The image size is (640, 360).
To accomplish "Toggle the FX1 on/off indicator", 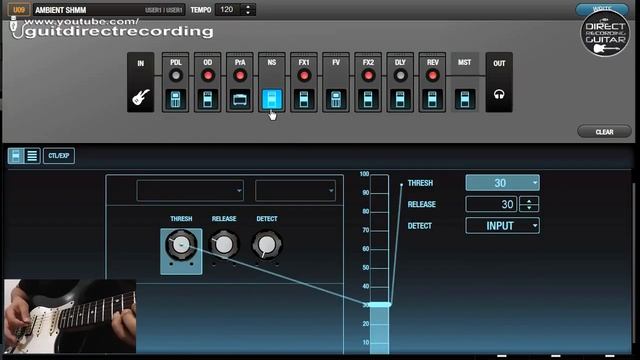I will click(x=304, y=76).
